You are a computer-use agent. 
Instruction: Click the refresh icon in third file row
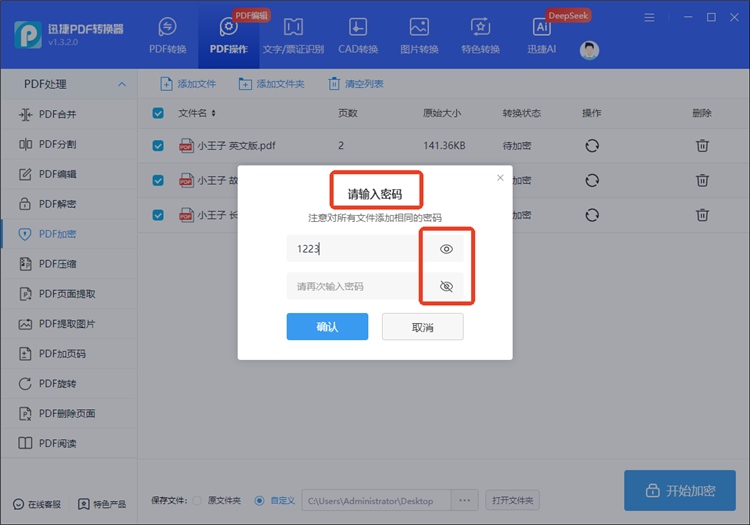coord(592,215)
